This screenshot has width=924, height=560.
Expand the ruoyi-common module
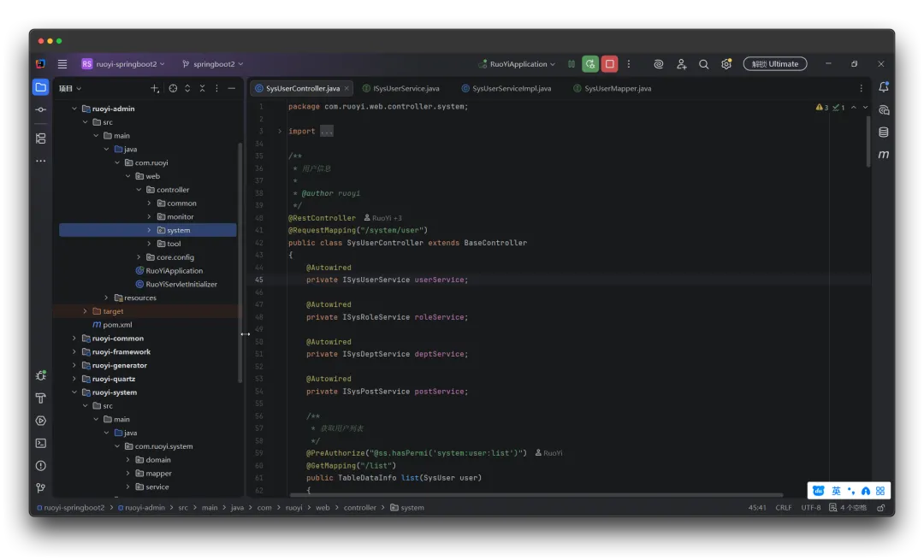pyautogui.click(x=74, y=339)
